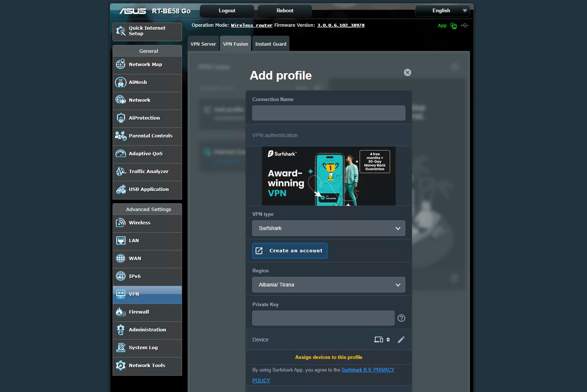This screenshot has width=587, height=392.
Task: Open the Parental Controls menu item
Action: 147,136
